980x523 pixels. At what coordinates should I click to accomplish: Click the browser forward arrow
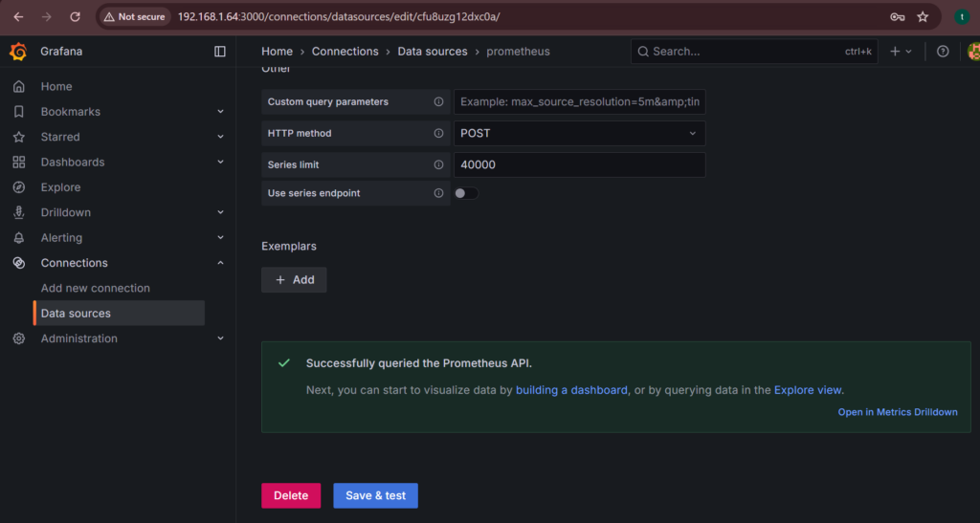[46, 17]
